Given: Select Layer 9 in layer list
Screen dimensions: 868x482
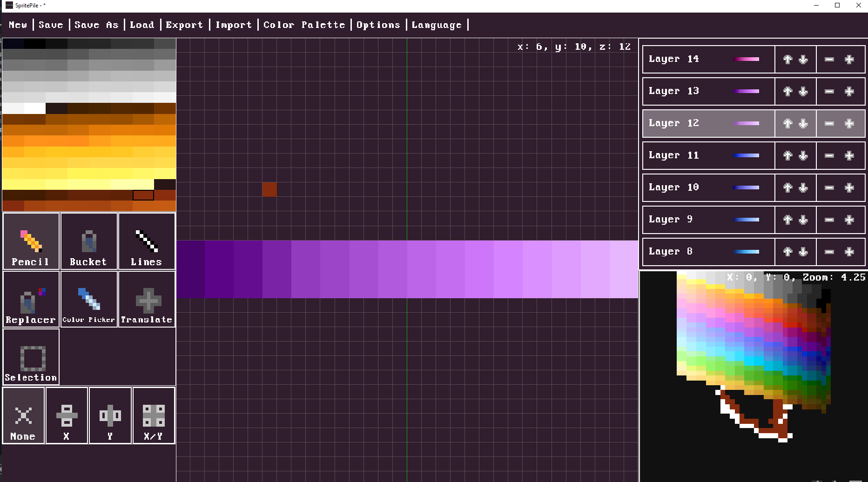Looking at the screenshot, I should [x=708, y=220].
